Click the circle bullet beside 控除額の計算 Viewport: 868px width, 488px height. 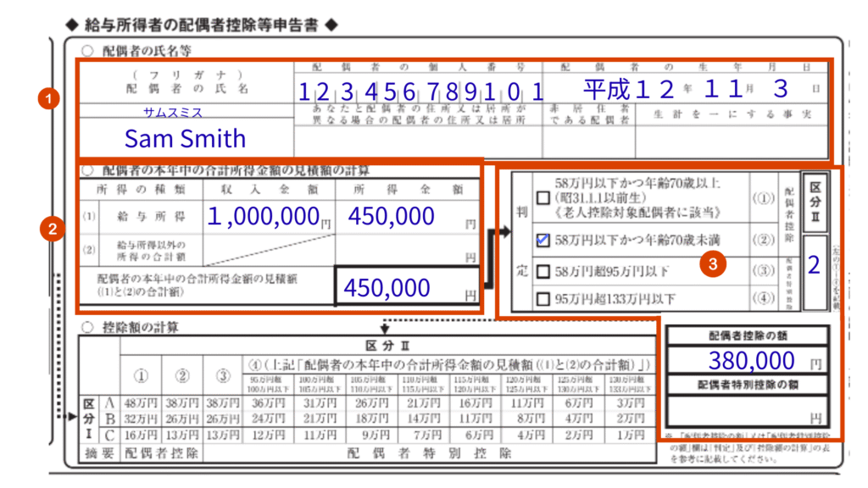click(87, 326)
